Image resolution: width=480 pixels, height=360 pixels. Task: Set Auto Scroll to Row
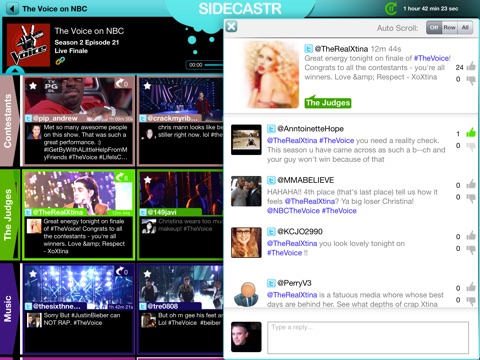[449, 28]
